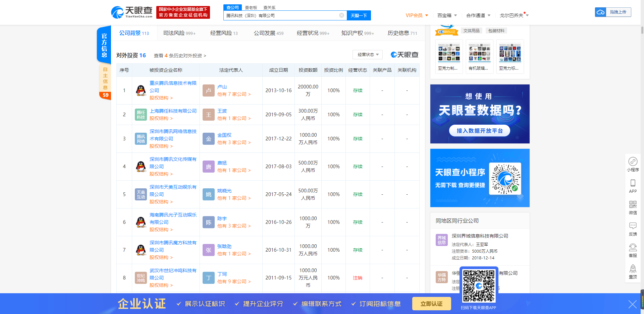Viewport: 644px width, 314px height.
Task: Open 卢山's 他有 7 家公司 link
Action: tap(234, 94)
